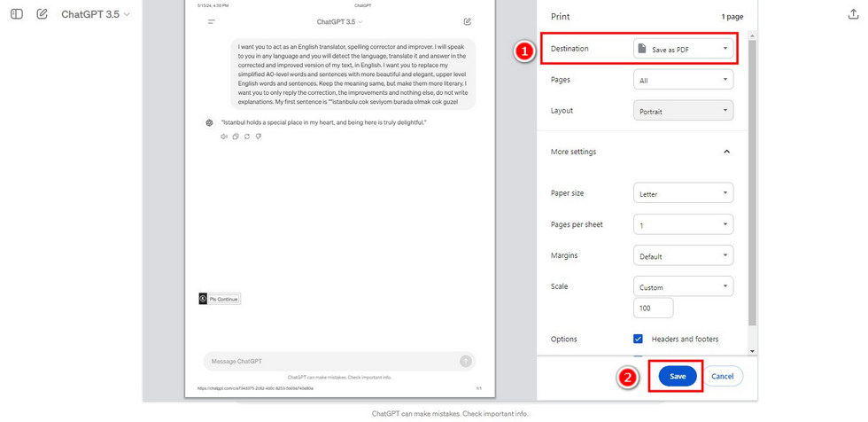Image resolution: width=868 pixels, height=422 pixels.
Task: Click the scale value field showing 100
Action: [x=654, y=308]
